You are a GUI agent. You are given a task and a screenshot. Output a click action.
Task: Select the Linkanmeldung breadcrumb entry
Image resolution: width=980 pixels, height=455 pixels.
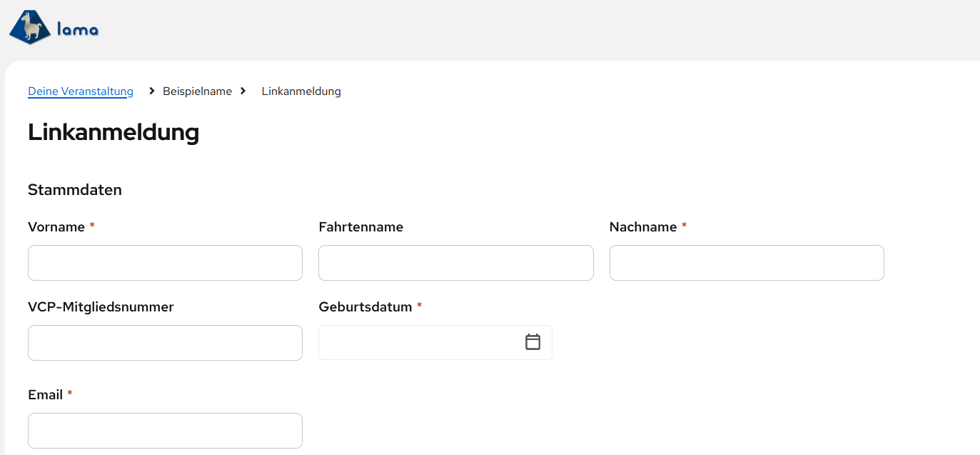pos(300,91)
